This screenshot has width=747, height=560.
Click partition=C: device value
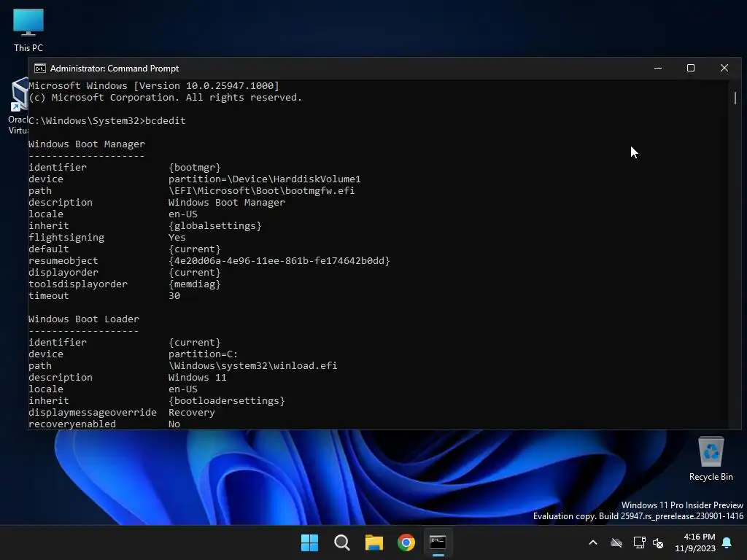pos(203,354)
